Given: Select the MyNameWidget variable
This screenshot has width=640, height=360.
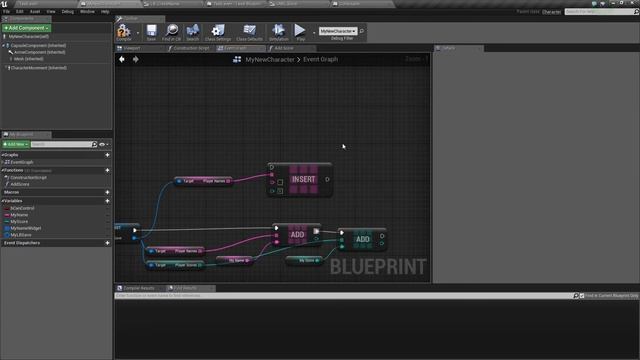Looking at the screenshot, I should click(26, 228).
